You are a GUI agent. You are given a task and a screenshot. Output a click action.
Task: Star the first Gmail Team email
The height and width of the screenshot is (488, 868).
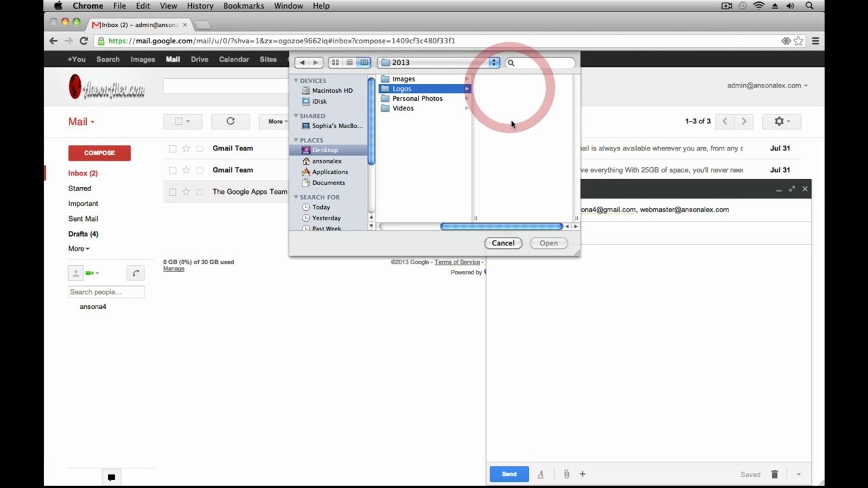(x=186, y=148)
